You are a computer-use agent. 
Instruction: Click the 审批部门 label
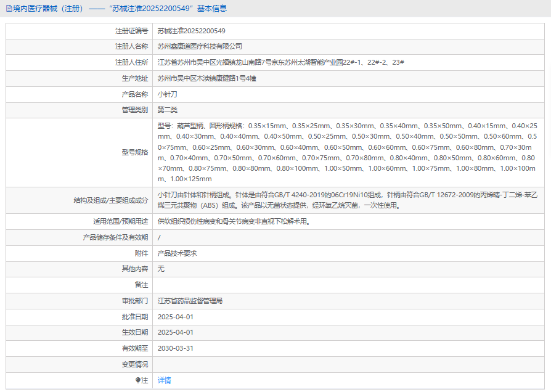pyautogui.click(x=135, y=301)
